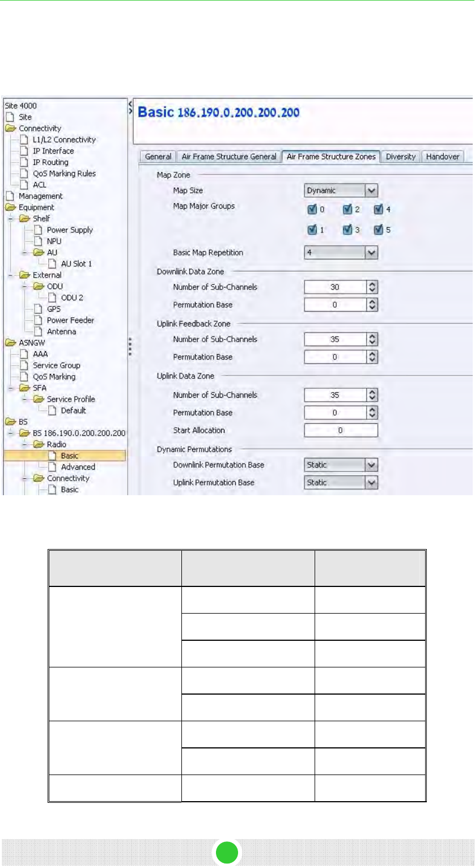Viewport: 475px width, 868px height.
Task: Click the Start Allocation input field
Action: (x=341, y=431)
